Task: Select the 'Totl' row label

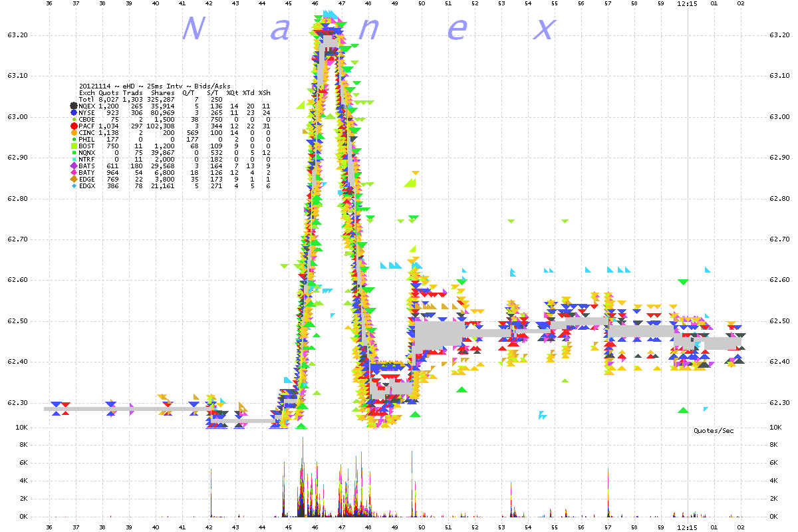Action: [x=87, y=100]
